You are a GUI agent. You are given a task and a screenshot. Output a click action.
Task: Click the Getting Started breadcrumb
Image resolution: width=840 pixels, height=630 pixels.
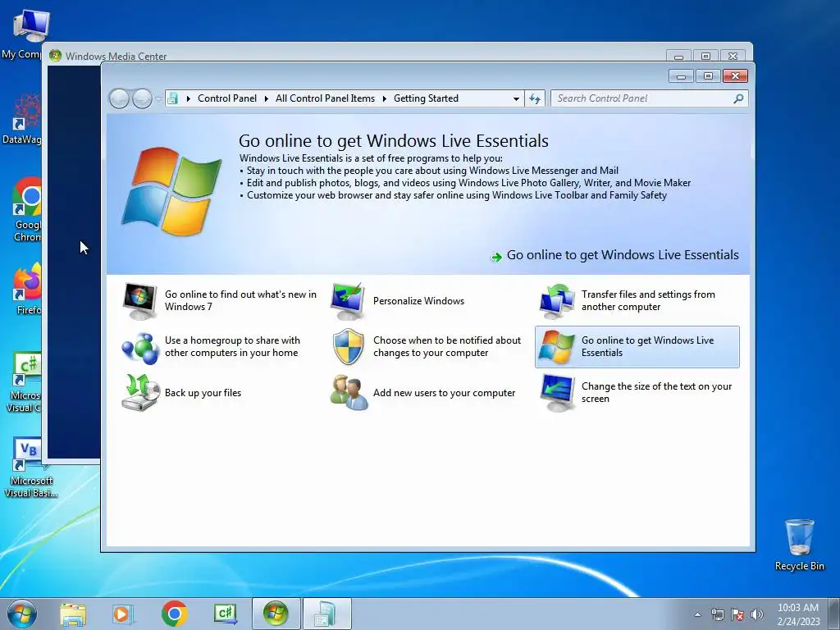point(426,98)
